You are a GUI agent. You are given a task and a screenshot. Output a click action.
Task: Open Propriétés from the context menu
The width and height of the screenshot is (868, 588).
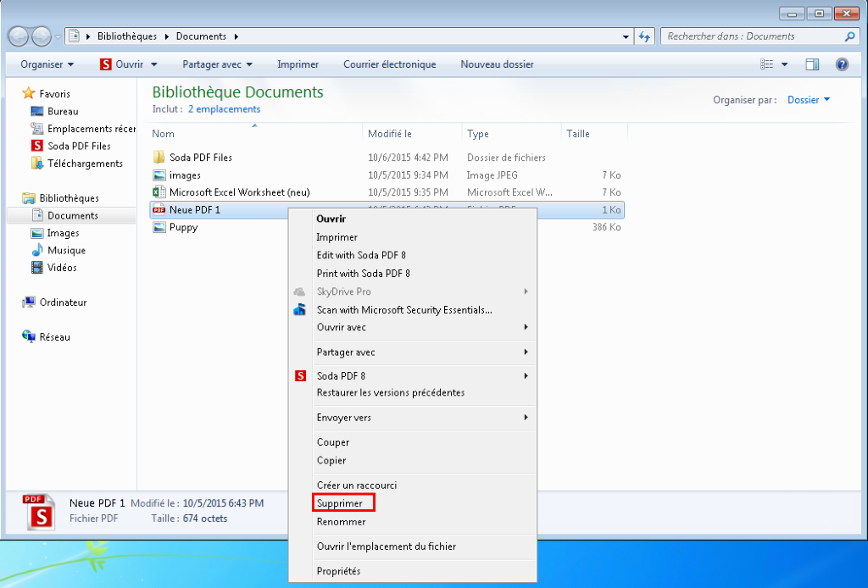(x=338, y=571)
